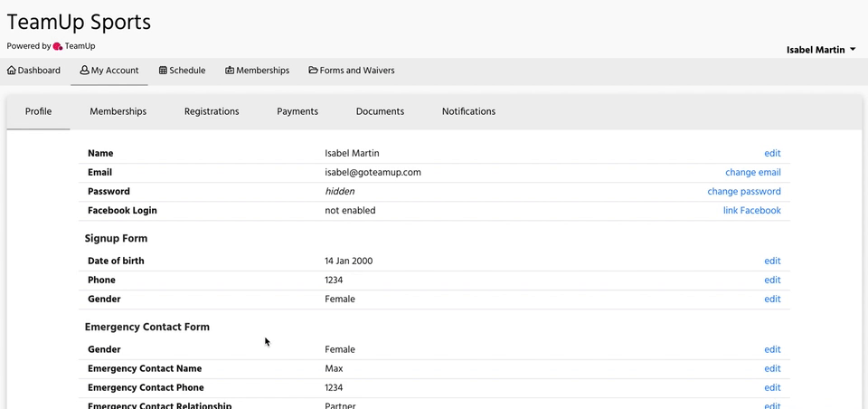Screen dimensions: 868x409
Task: Open the Registrations tab
Action: tap(212, 111)
